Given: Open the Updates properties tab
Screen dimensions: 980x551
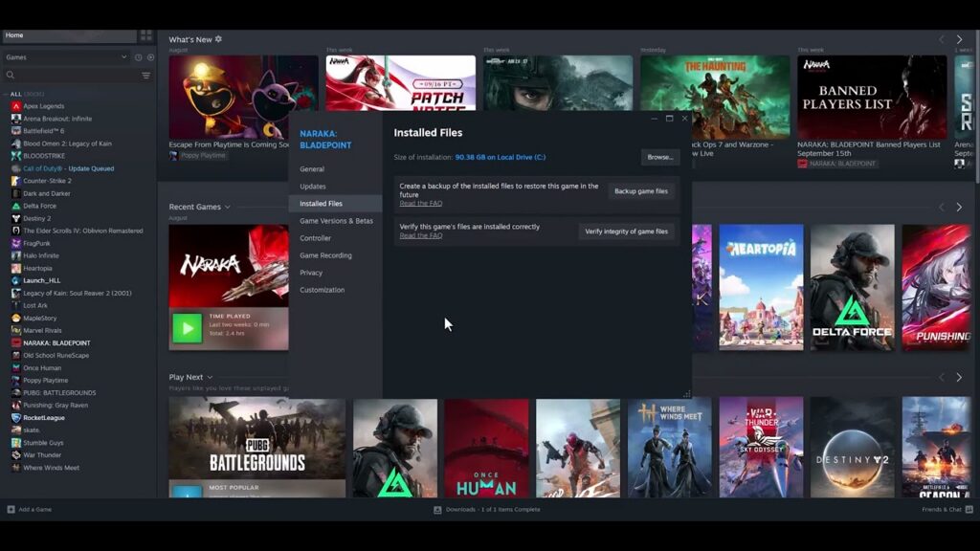Looking at the screenshot, I should click(313, 187).
